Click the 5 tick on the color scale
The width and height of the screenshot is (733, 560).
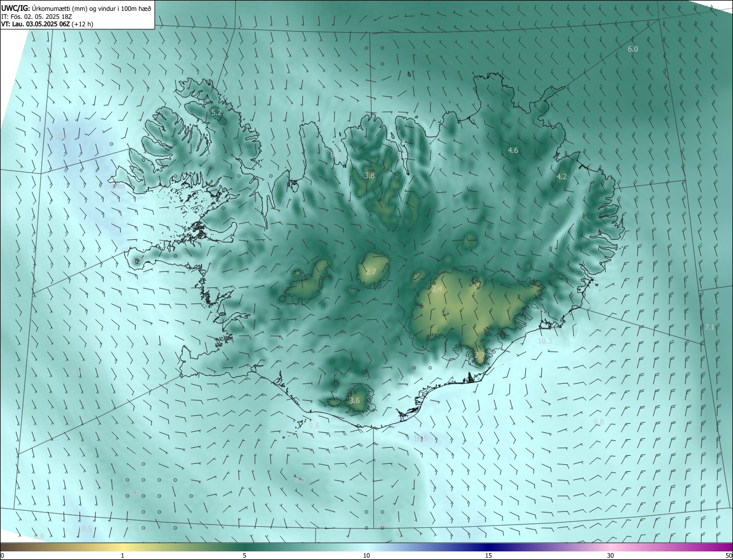[x=245, y=556]
